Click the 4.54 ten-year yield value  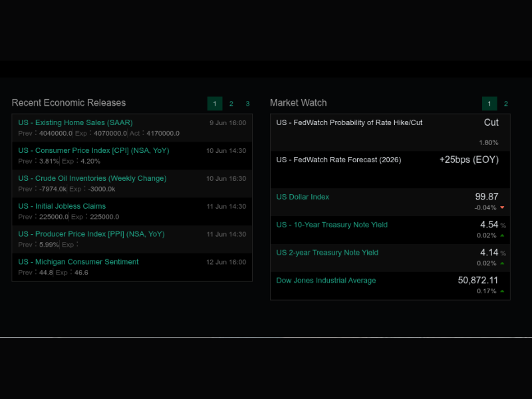tap(489, 224)
